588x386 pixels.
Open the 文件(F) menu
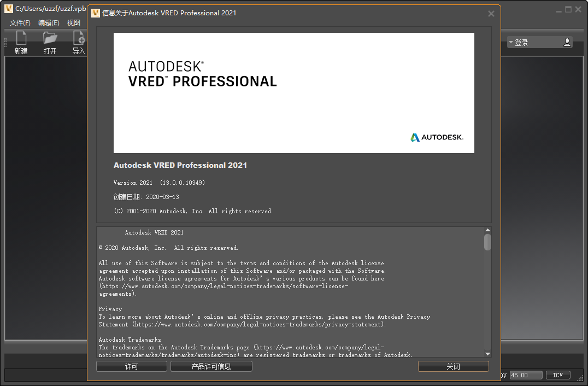pyautogui.click(x=20, y=22)
